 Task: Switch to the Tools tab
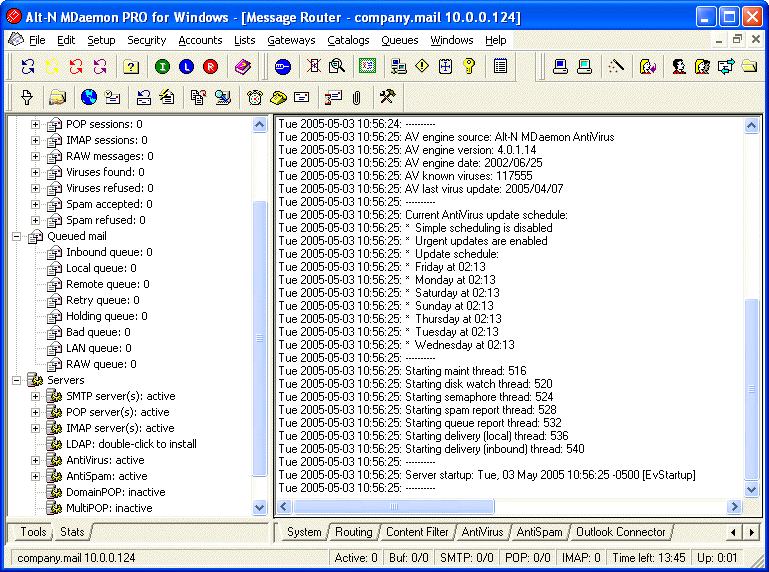(x=33, y=532)
